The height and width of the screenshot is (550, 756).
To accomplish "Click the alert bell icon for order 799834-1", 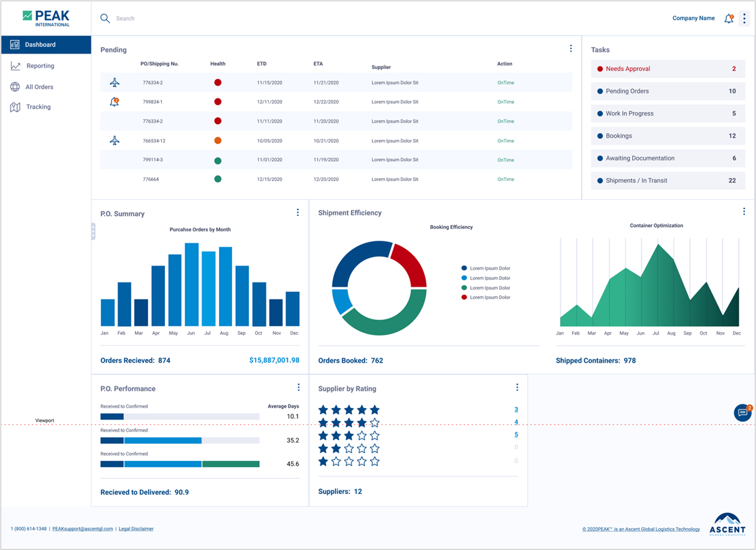I will [114, 102].
